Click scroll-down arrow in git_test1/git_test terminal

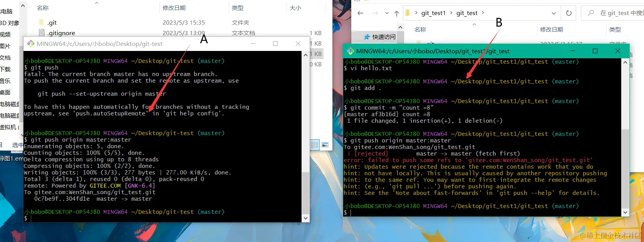coord(626,212)
